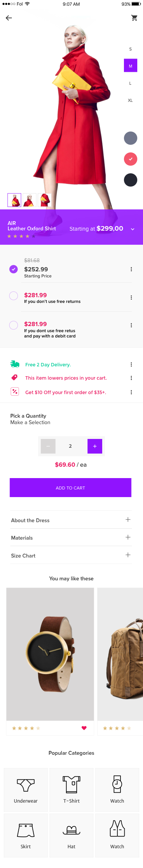Expand the About the Dress section
The image size is (143, 868).
coord(71,520)
